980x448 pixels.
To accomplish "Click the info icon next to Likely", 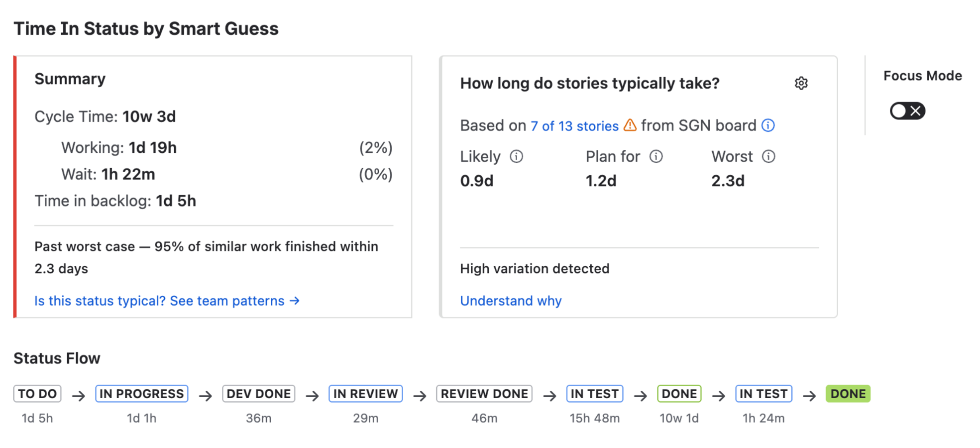I will (517, 157).
